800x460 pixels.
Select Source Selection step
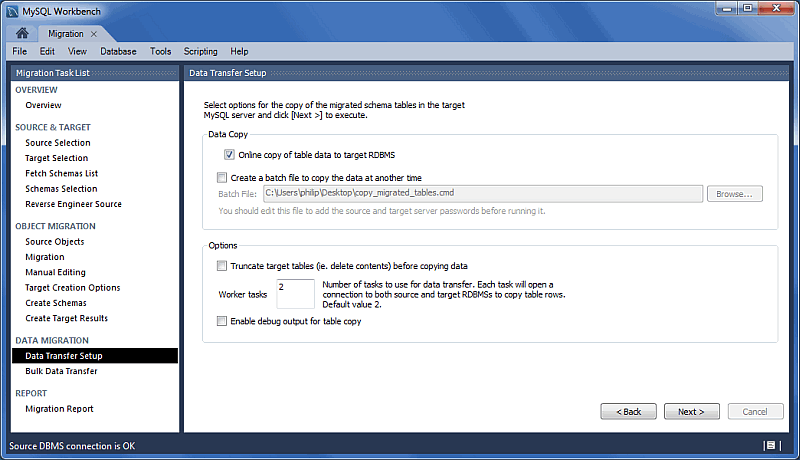(x=58, y=143)
